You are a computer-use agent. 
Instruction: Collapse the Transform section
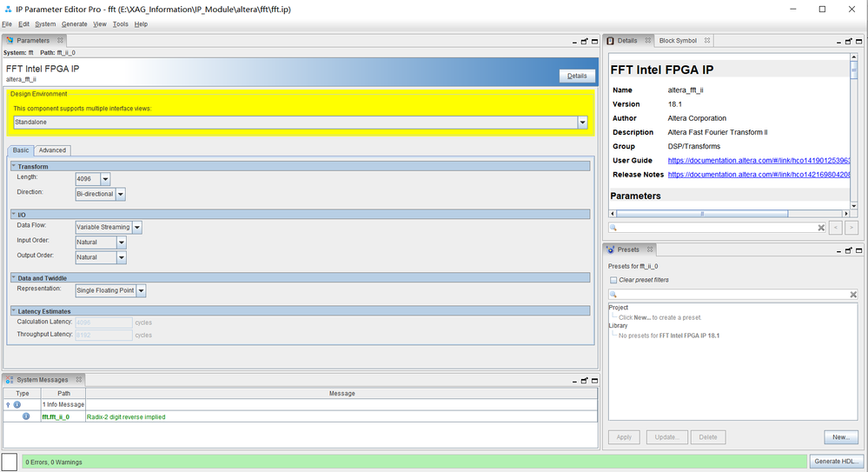(14, 166)
